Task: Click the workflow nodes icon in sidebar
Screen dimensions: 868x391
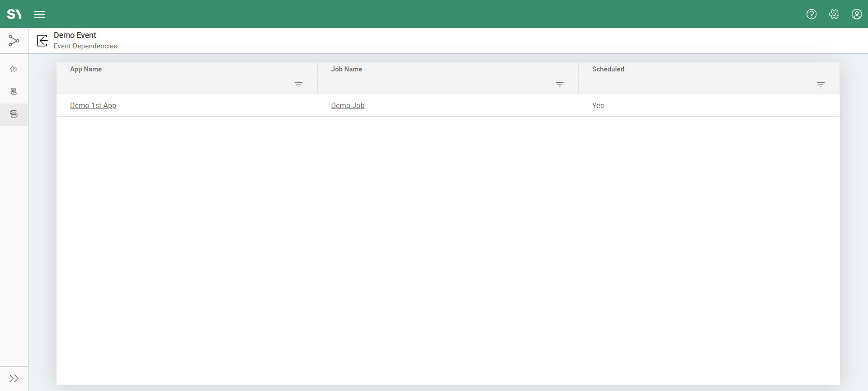Action: pos(14,41)
